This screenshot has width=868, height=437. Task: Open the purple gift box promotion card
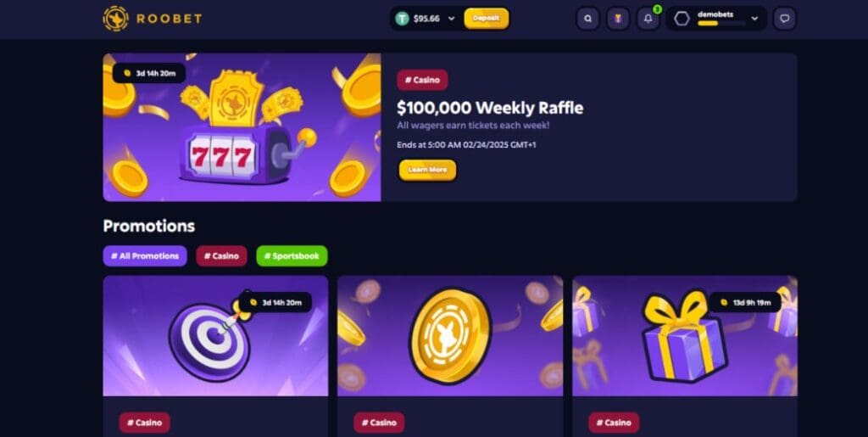tap(685, 336)
